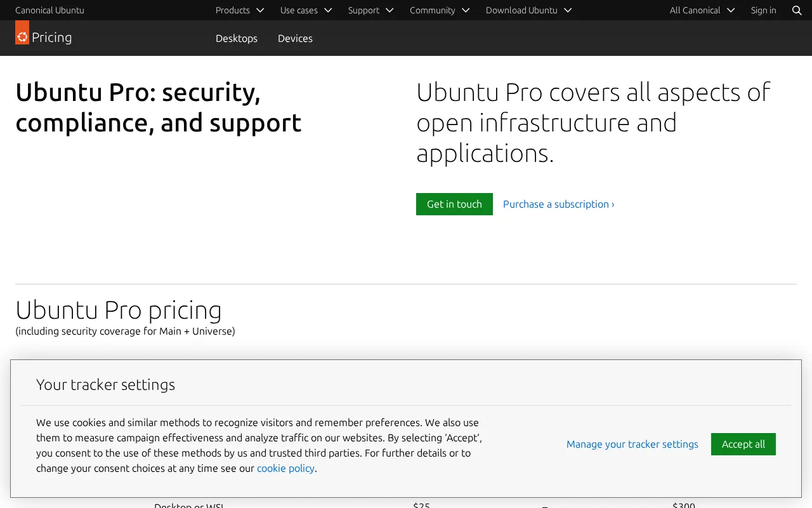Go to Canonical Ubuntu home link
812x508 pixels.
tap(49, 10)
